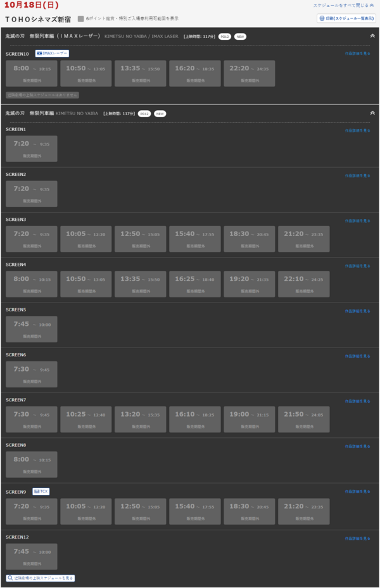Select SCREEN12 7:45 showtime

pos(32,557)
